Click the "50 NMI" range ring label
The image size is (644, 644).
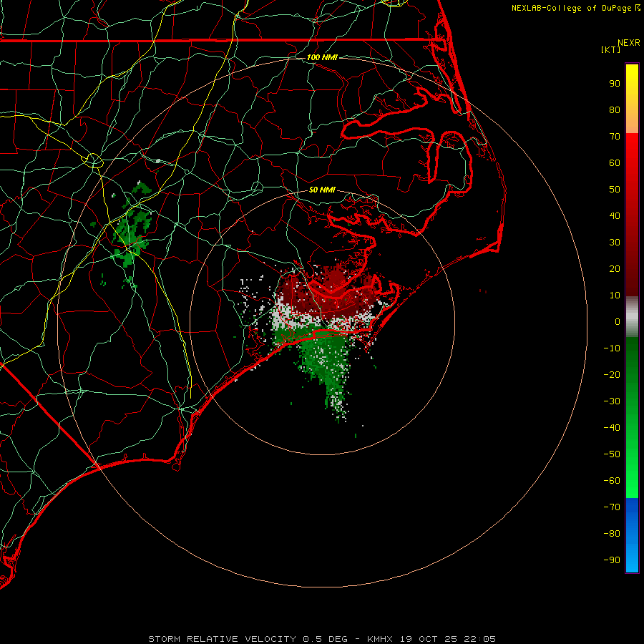(x=322, y=190)
